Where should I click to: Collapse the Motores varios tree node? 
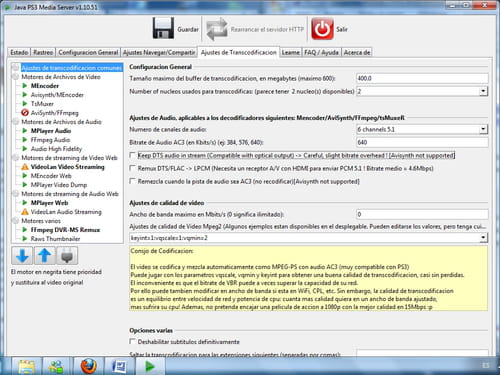(x=15, y=221)
